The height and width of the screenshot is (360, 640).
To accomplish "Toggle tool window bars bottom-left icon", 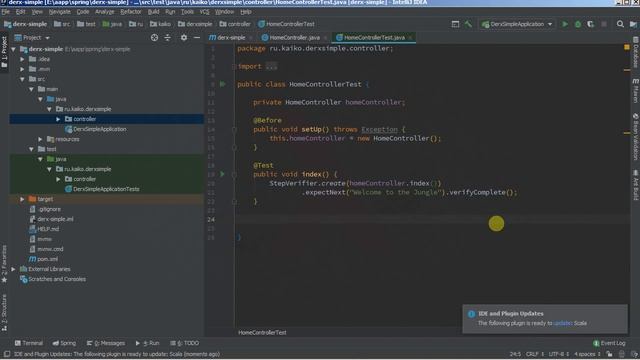I will tap(7, 354).
